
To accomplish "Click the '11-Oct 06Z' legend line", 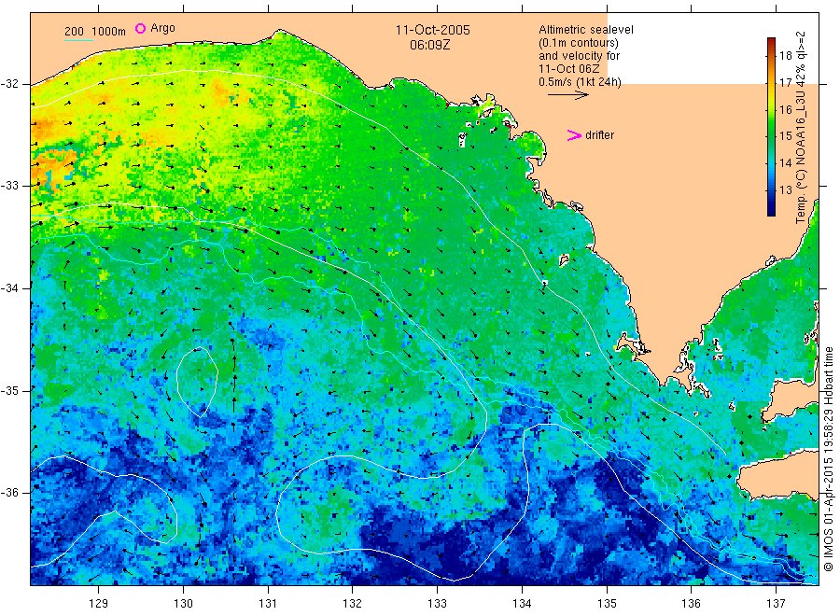I will pos(569,69).
